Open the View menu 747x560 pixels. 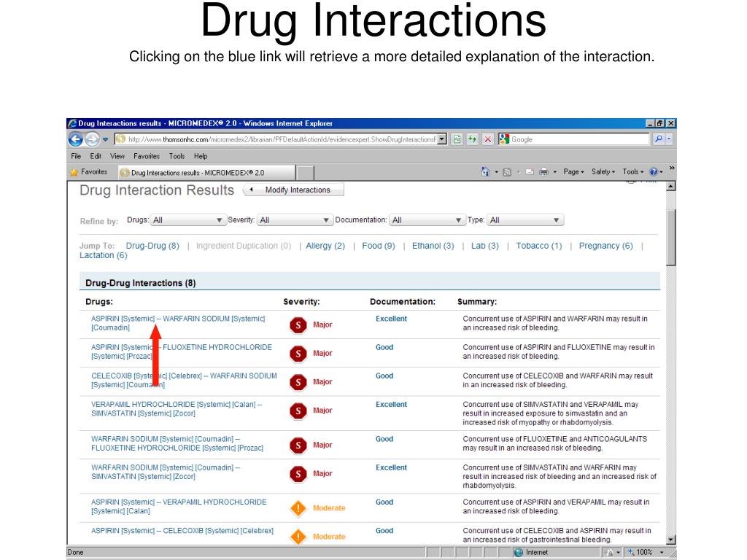point(117,156)
